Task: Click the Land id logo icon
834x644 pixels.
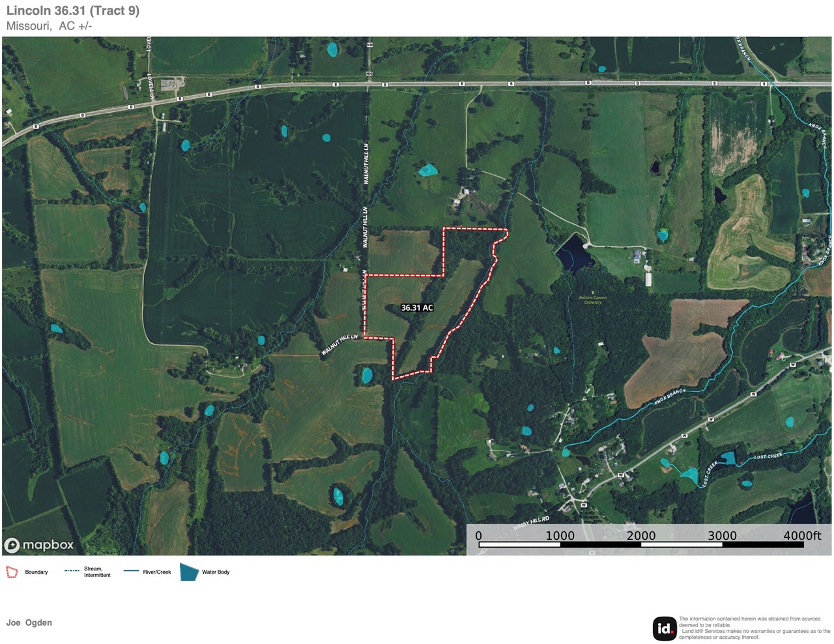Action: click(665, 628)
